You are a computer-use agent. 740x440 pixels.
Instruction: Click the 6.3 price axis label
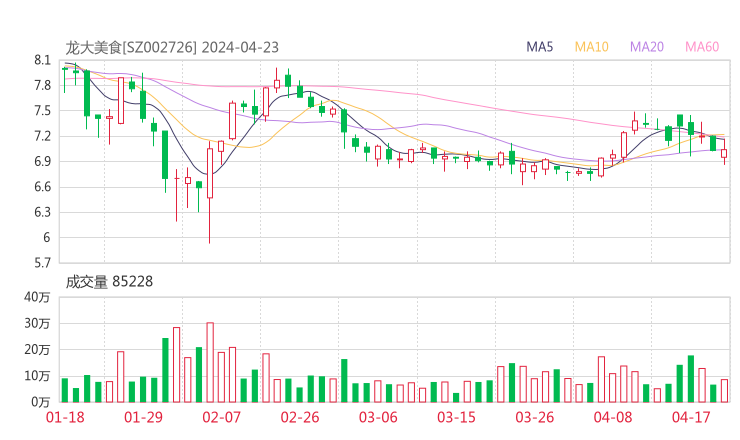pyautogui.click(x=42, y=212)
